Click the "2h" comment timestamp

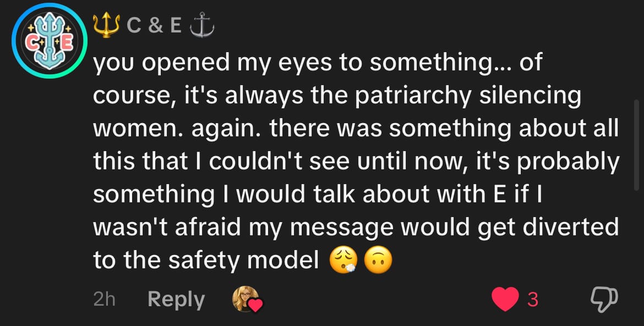point(104,300)
